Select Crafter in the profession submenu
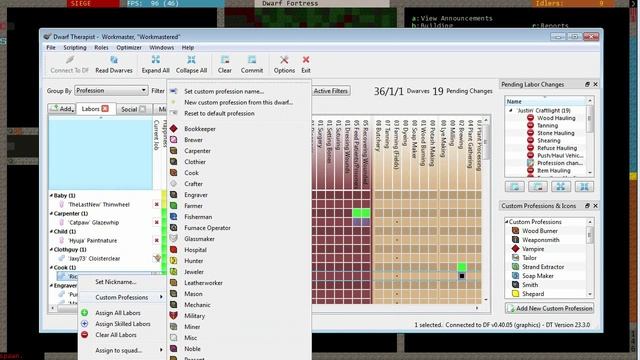Viewport: 640px width, 360px height. click(239, 184)
